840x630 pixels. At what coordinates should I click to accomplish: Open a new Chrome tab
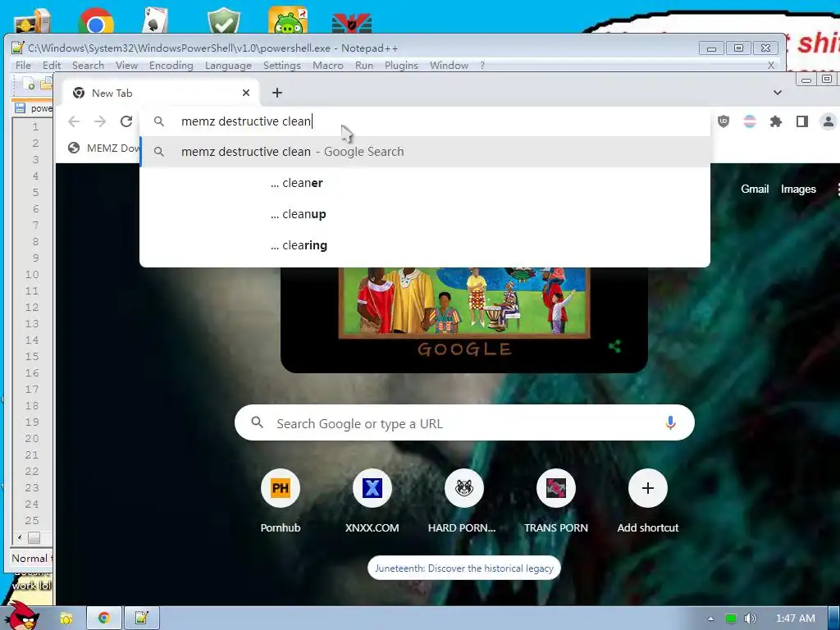coord(277,93)
